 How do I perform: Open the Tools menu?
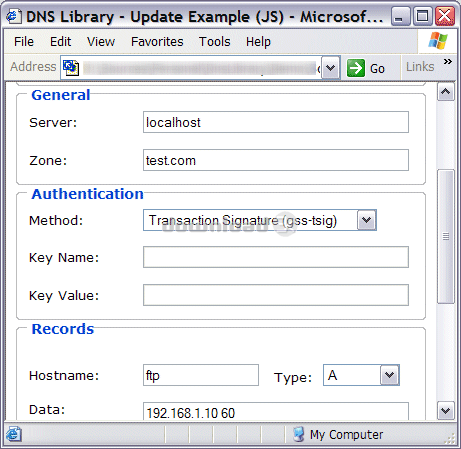click(x=214, y=42)
